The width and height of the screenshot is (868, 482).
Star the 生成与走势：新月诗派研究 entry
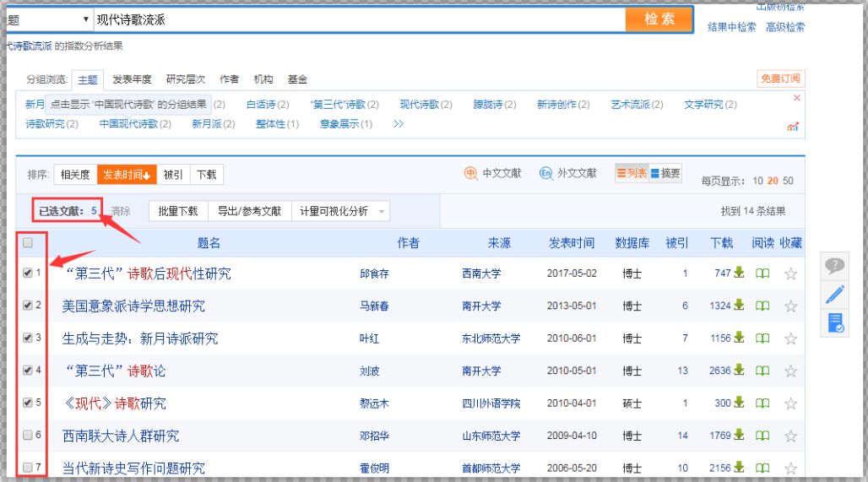point(791,338)
